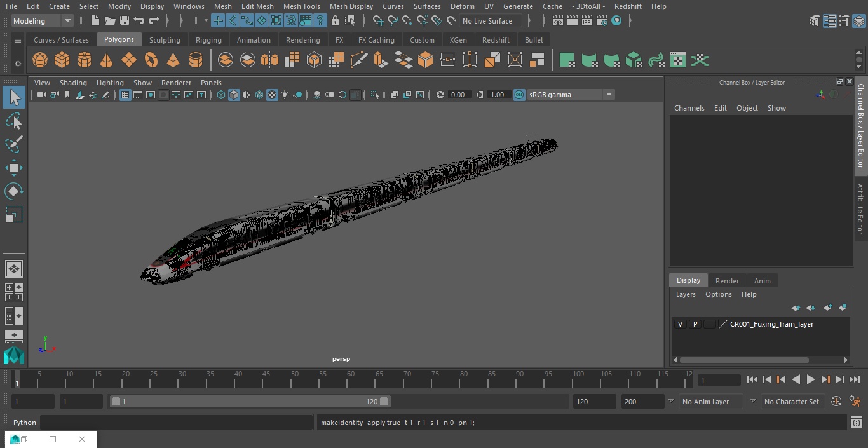The width and height of the screenshot is (868, 448).
Task: Toggle wireframe cube display in viewport toolbar
Action: [221, 95]
